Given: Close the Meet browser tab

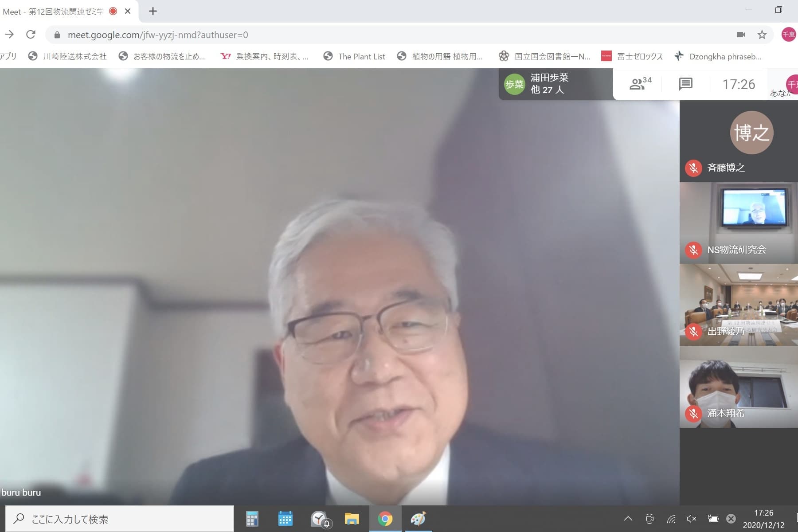Looking at the screenshot, I should coord(128,11).
